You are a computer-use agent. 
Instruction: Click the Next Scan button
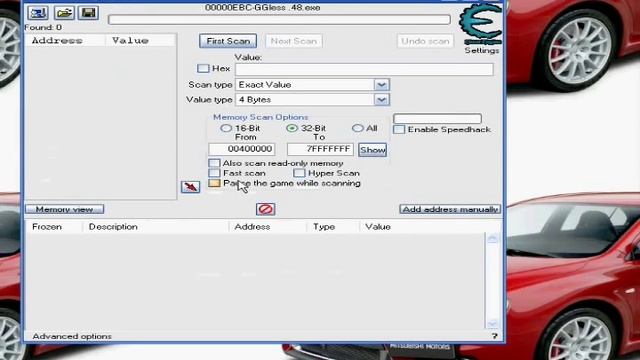pyautogui.click(x=293, y=41)
